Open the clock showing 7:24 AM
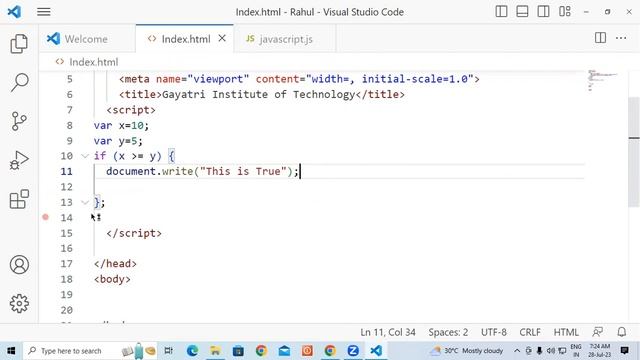 [600, 351]
